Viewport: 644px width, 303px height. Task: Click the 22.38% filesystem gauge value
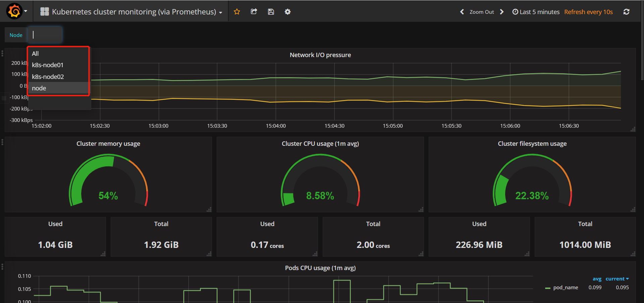click(x=532, y=196)
